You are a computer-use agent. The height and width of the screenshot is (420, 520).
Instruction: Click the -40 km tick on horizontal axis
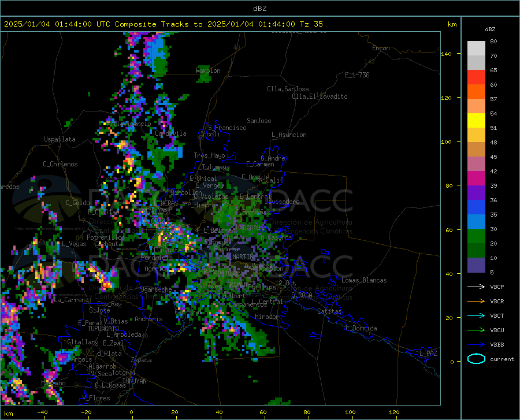pos(42,412)
